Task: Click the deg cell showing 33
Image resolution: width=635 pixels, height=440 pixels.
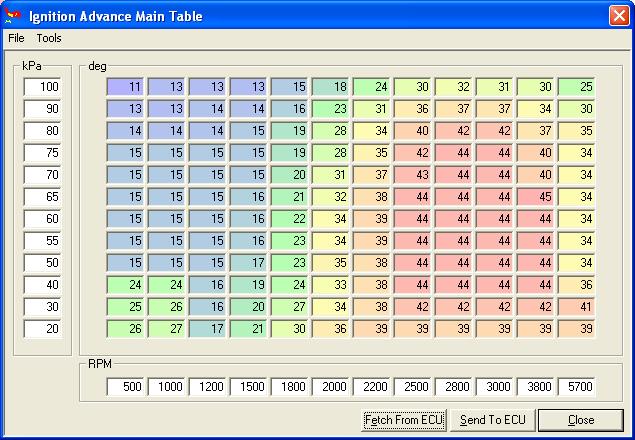Action: pos(330,285)
